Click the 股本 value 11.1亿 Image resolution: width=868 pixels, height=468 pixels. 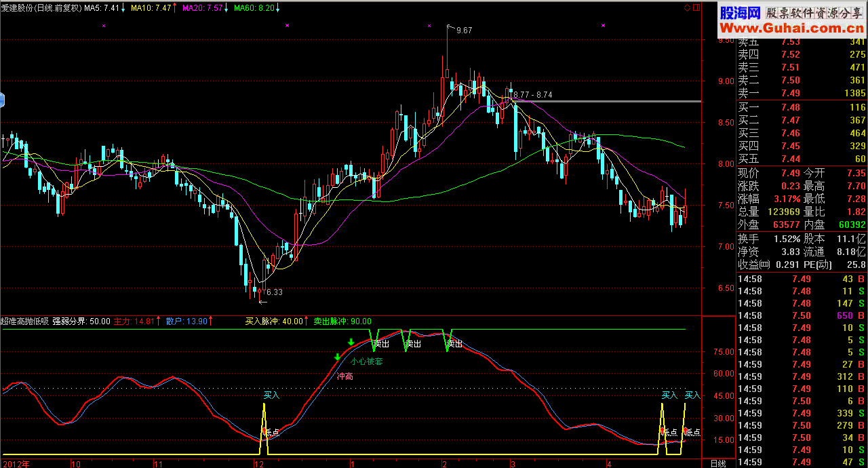pyautogui.click(x=852, y=239)
